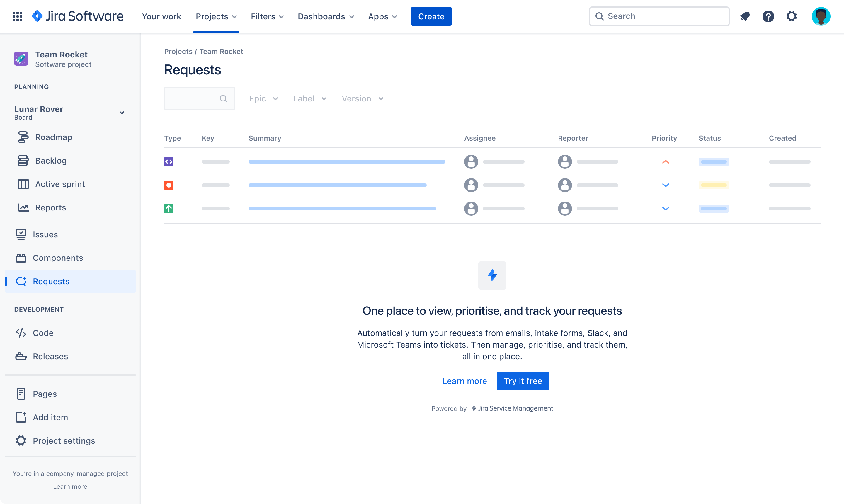This screenshot has height=504, width=844.
Task: Click the Reports icon in sidebar
Action: coord(21,207)
